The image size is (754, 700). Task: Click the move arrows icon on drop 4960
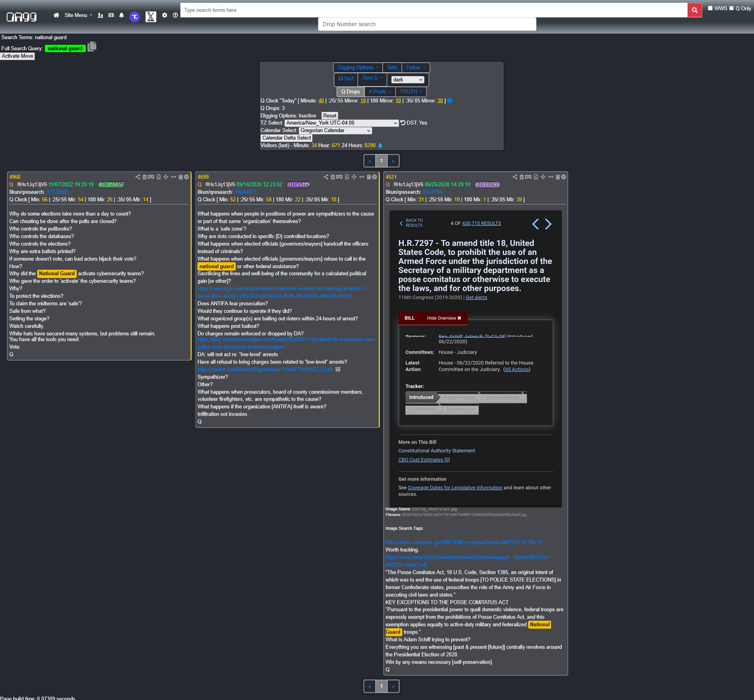click(x=166, y=177)
